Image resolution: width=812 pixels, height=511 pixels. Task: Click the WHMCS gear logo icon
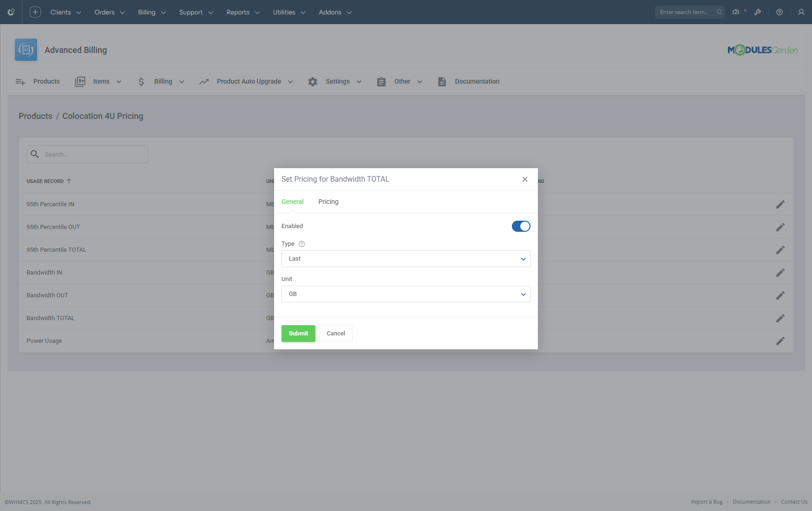tap(11, 12)
